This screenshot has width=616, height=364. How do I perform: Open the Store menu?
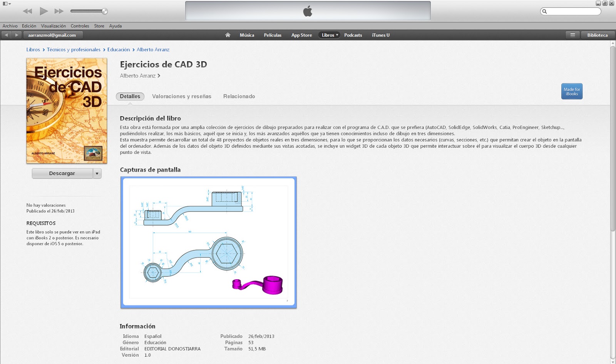click(x=99, y=26)
